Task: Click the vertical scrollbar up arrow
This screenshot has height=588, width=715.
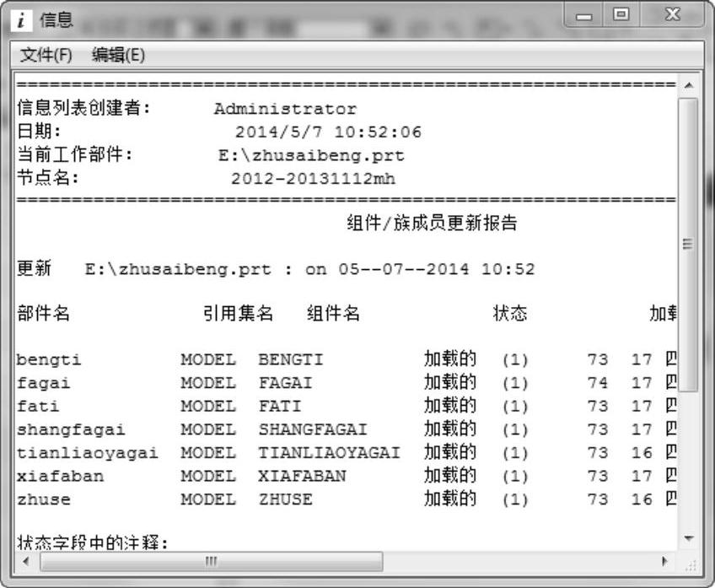Action: (x=689, y=85)
